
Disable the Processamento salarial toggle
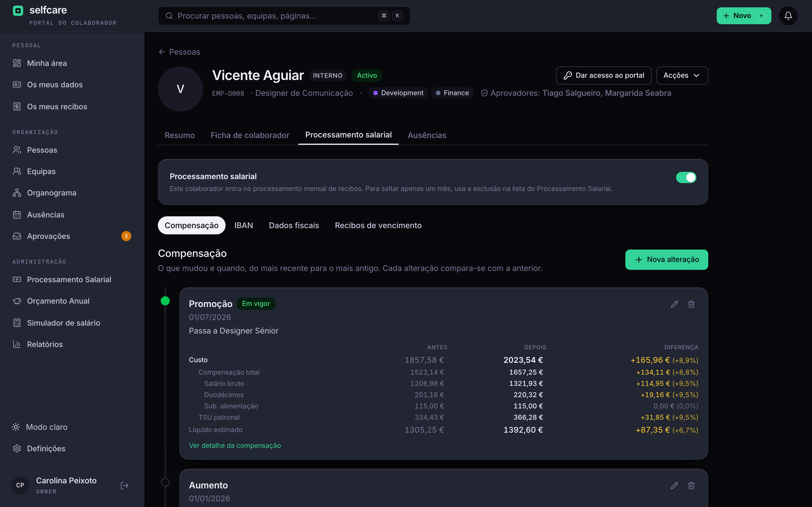(686, 177)
